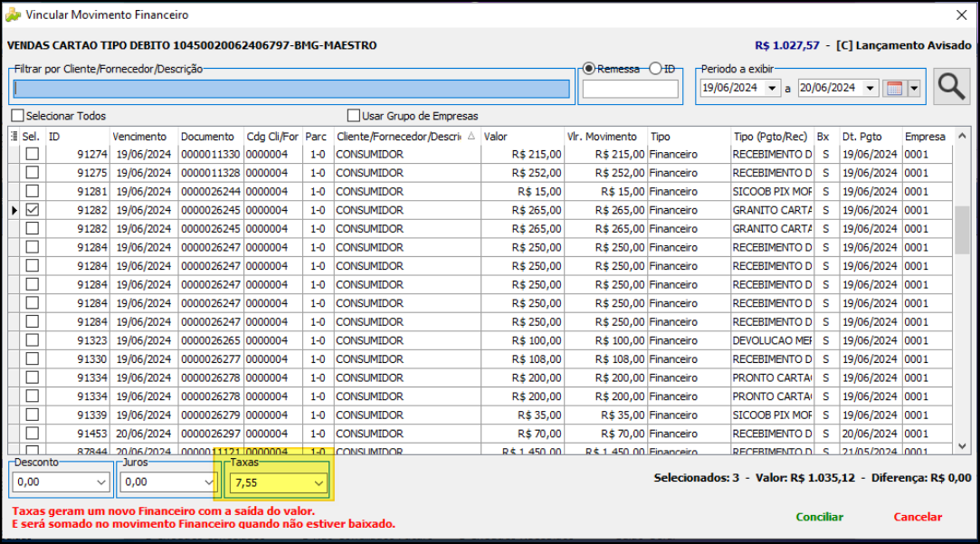Click the SICOOB PIX cell in row 91281
The width and height of the screenshot is (980, 544).
[x=772, y=191]
